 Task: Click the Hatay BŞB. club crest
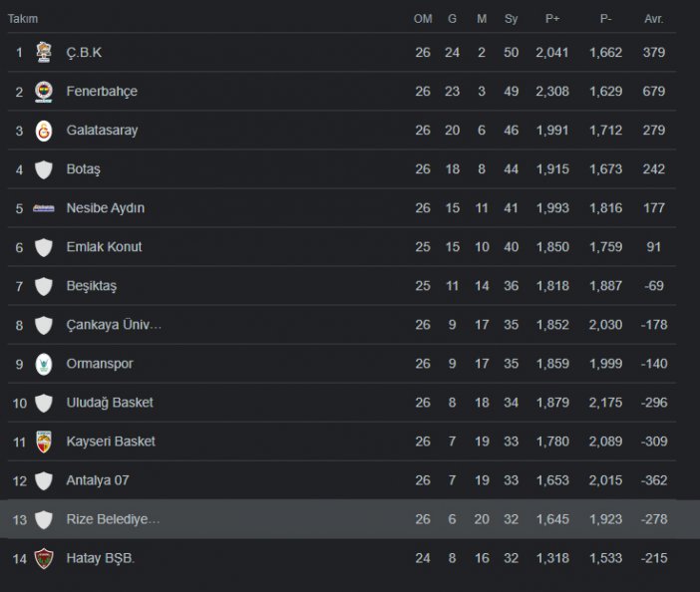pyautogui.click(x=43, y=558)
